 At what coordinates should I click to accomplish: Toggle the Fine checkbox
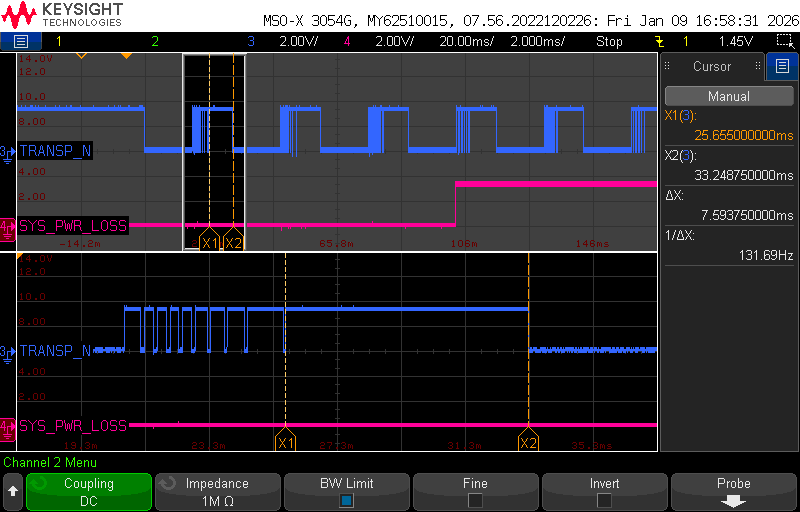click(x=475, y=500)
